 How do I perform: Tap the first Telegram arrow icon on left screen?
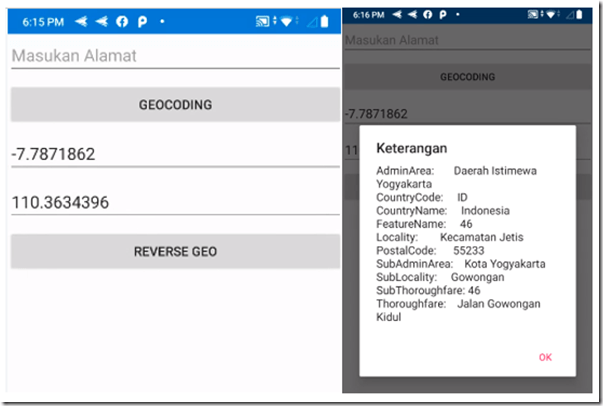(79, 21)
